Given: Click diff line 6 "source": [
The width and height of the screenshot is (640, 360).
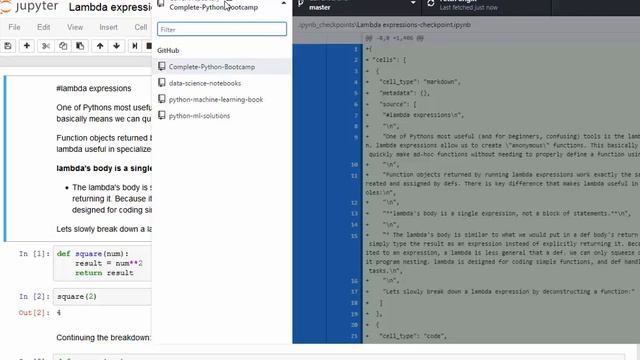Looking at the screenshot, I should (398, 104).
